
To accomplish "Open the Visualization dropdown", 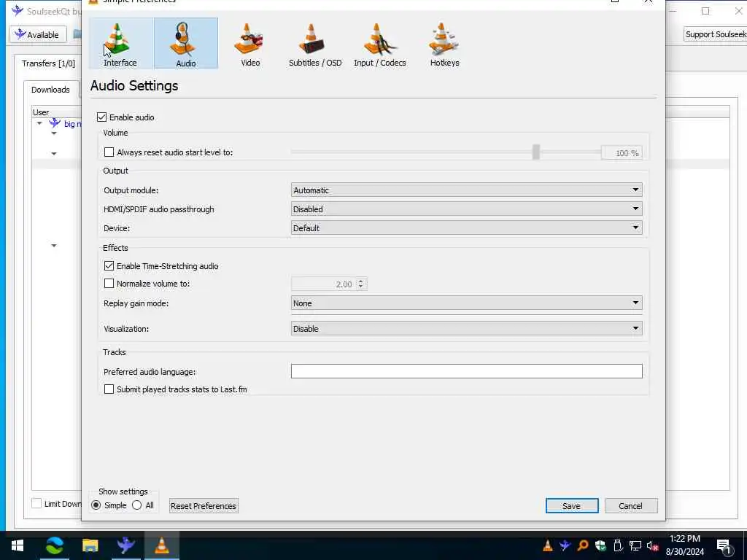I will pyautogui.click(x=466, y=329).
